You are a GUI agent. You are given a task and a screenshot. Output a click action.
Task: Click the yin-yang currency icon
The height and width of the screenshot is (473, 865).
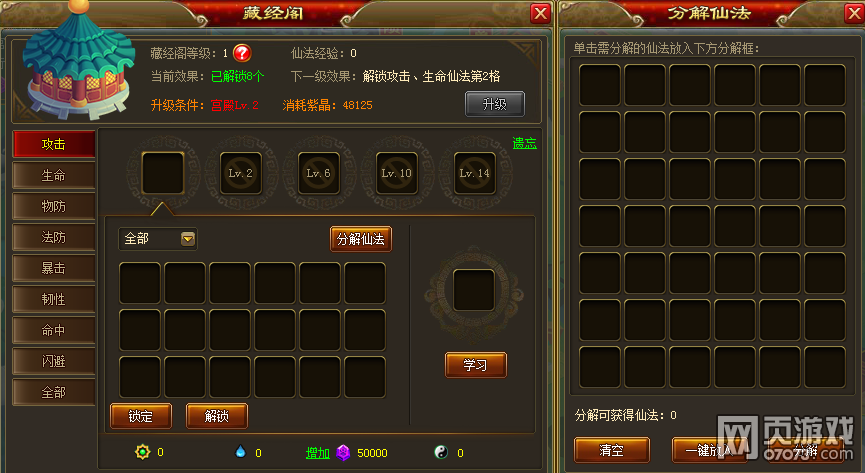pos(441,452)
